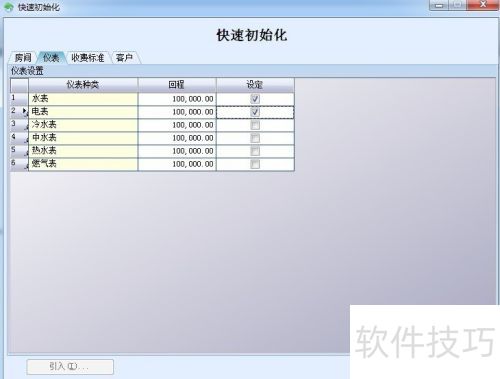Select the 冷水表 meter type cell
500x379 pixels.
tap(83, 125)
